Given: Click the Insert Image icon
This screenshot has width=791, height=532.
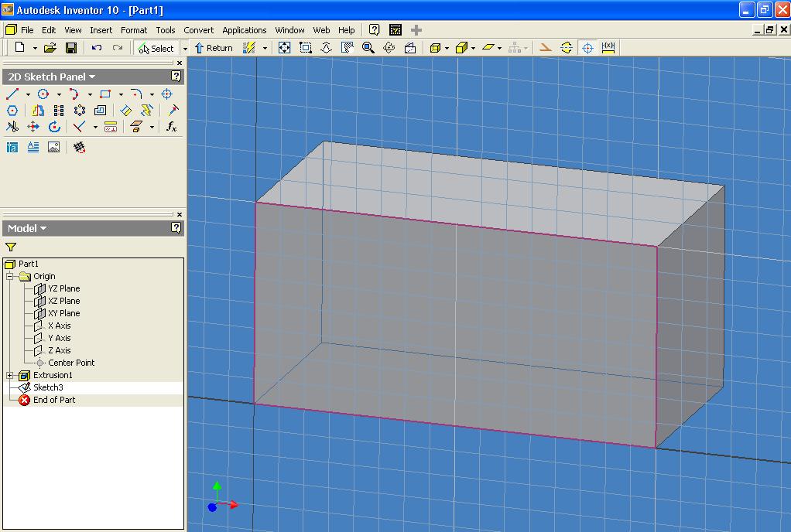Looking at the screenshot, I should tap(54, 147).
